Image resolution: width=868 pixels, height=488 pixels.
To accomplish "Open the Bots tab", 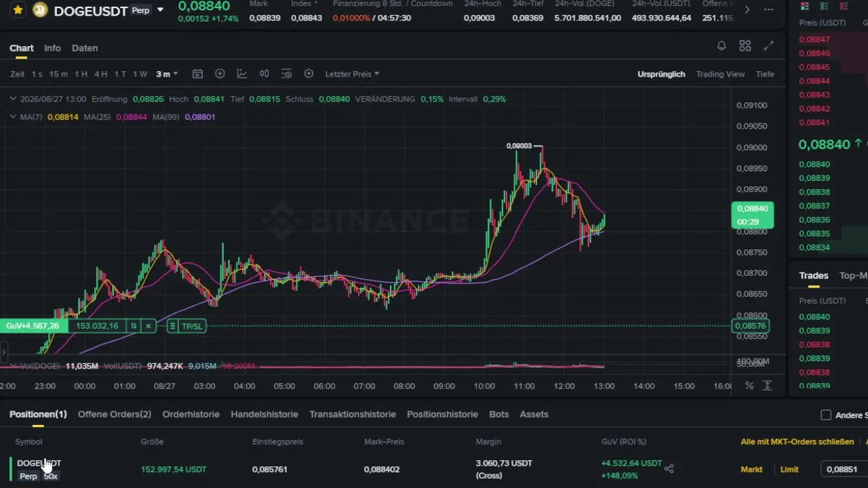I will pos(499,414).
